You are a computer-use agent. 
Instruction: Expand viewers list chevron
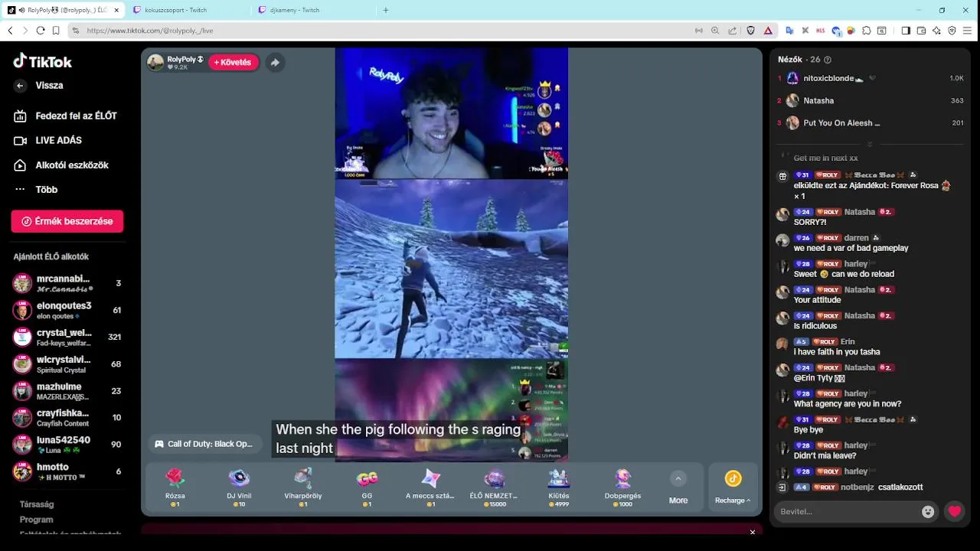tap(870, 144)
